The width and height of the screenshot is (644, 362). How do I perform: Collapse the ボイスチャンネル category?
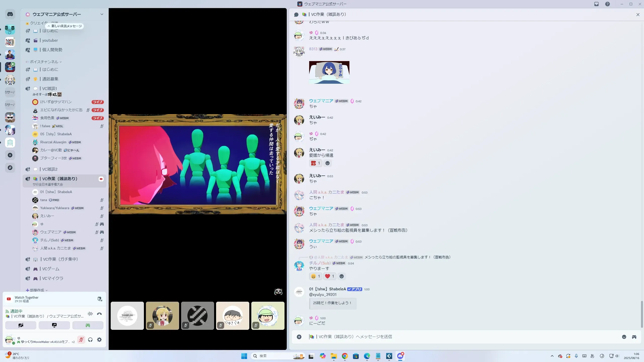coord(44,62)
